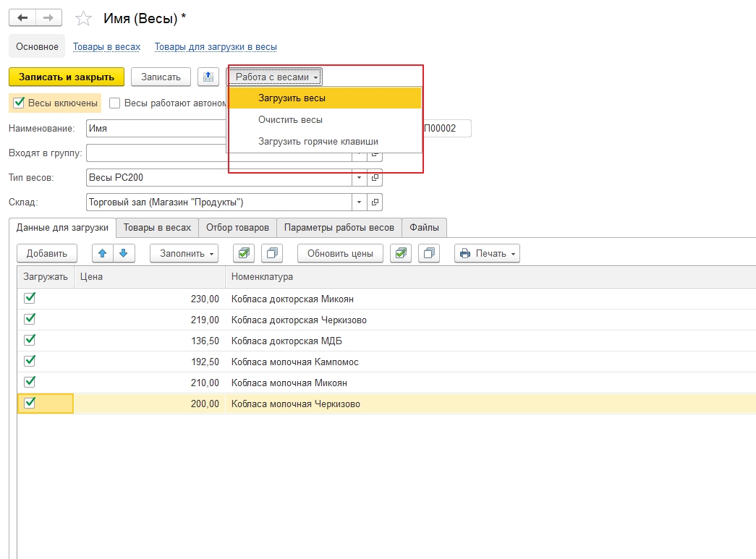Click uncheck-all icon left of Печать button

pos(429,253)
